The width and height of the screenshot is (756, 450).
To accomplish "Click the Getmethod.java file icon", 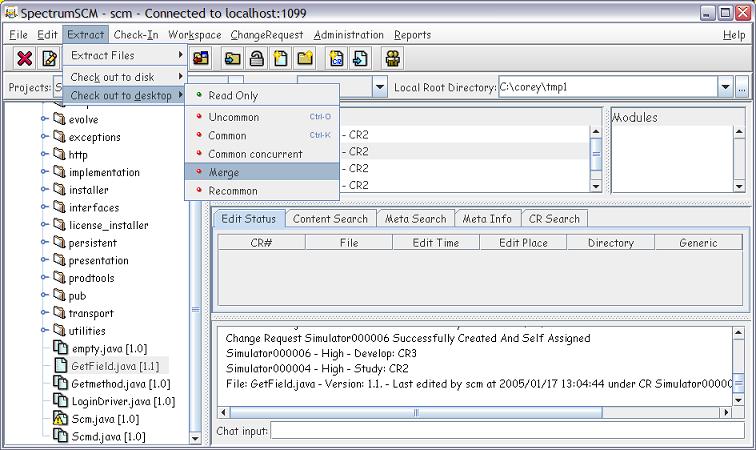I will point(60,383).
